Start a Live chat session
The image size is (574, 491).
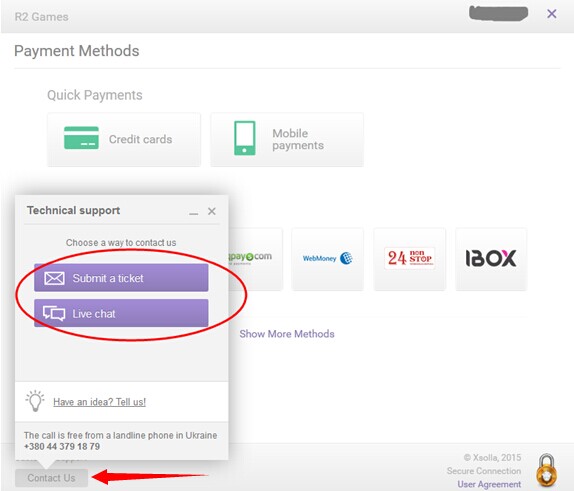coord(121,313)
